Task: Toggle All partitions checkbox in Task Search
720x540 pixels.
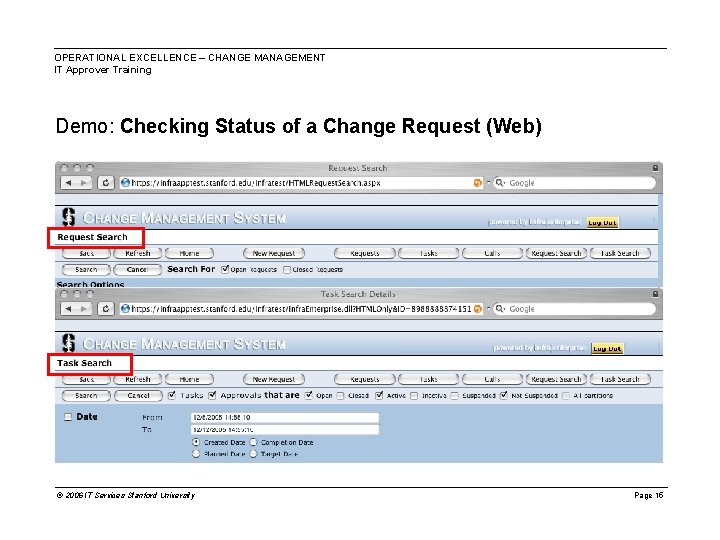Action: pos(566,395)
